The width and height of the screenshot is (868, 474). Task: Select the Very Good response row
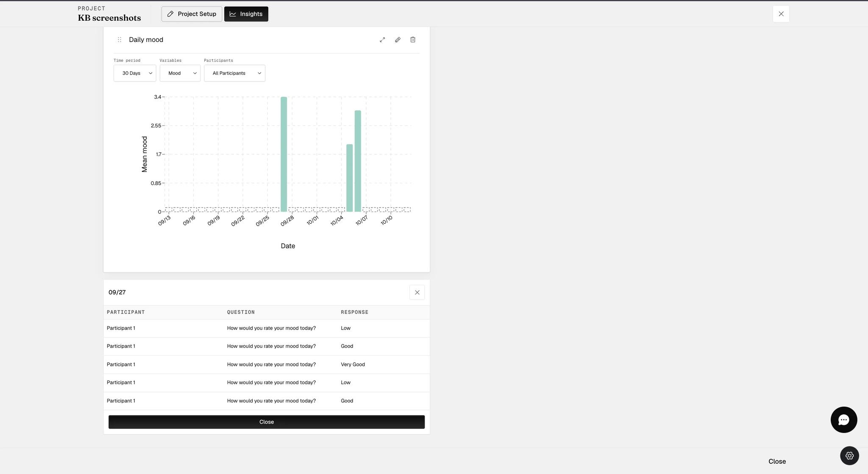coord(267,365)
